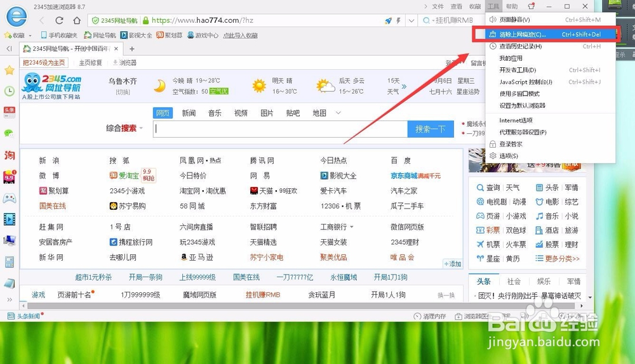Open the sidebar favorites star icon
This screenshot has width=635, height=364.
click(x=10, y=70)
